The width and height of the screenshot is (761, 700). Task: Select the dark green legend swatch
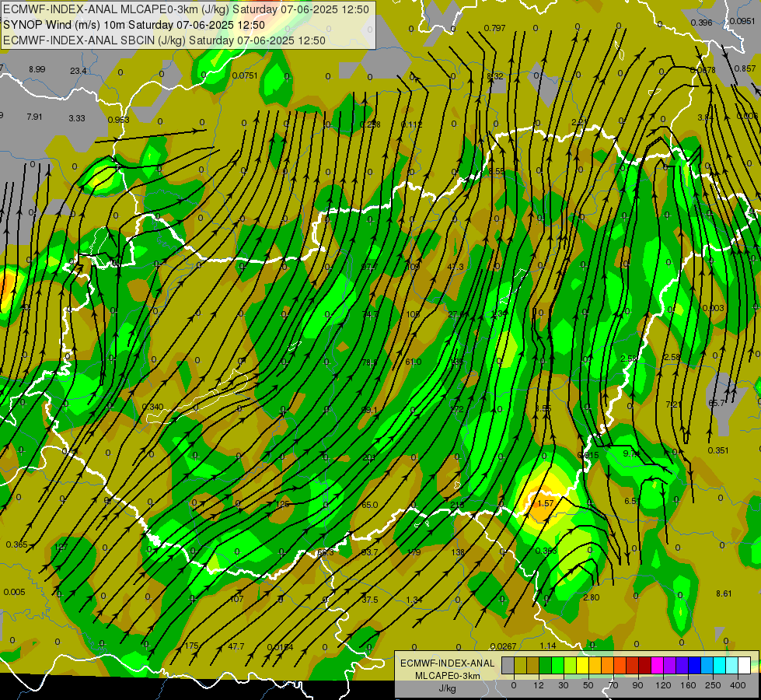[545, 665]
